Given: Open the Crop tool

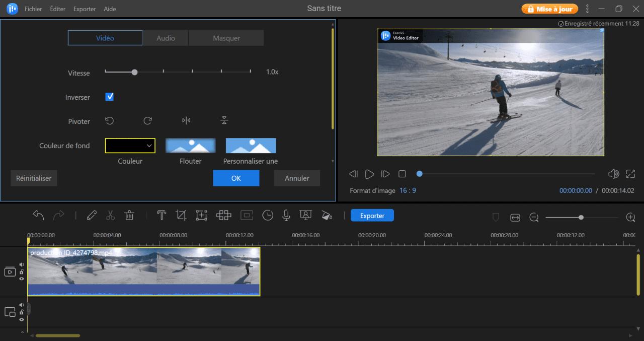Looking at the screenshot, I should (181, 215).
